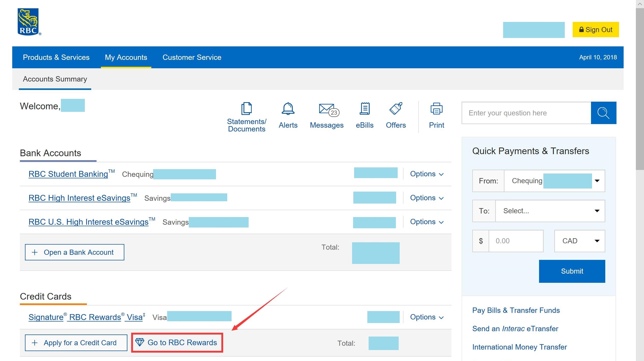Click the Print printer icon

pyautogui.click(x=436, y=109)
